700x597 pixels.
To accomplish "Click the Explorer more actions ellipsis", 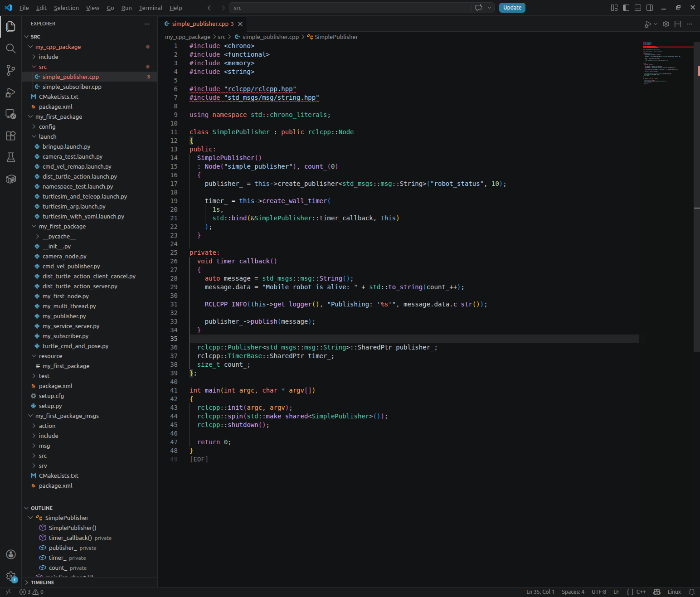I will pyautogui.click(x=147, y=24).
